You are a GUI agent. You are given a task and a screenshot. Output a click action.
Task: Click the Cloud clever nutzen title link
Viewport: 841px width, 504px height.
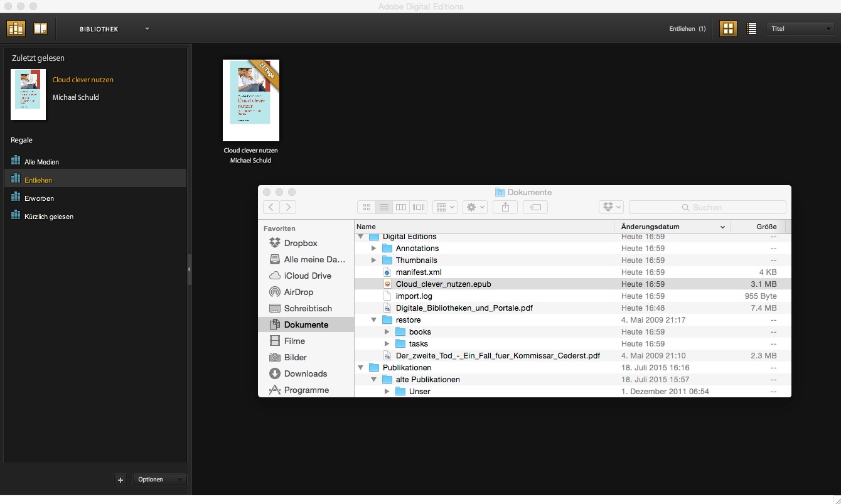[x=83, y=80]
